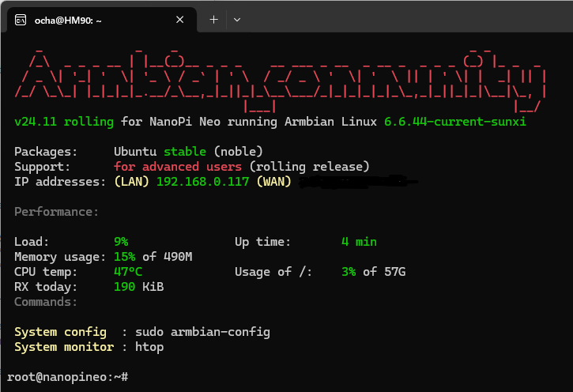573x392 pixels.
Task: Click the Memory usage value 15%
Action: (x=125, y=257)
